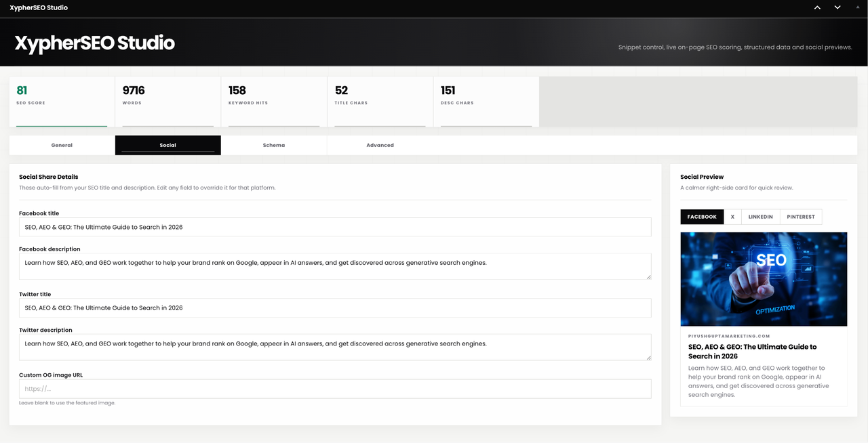
Task: Click the 'These auto-fill from your SEO title' note
Action: coord(147,188)
